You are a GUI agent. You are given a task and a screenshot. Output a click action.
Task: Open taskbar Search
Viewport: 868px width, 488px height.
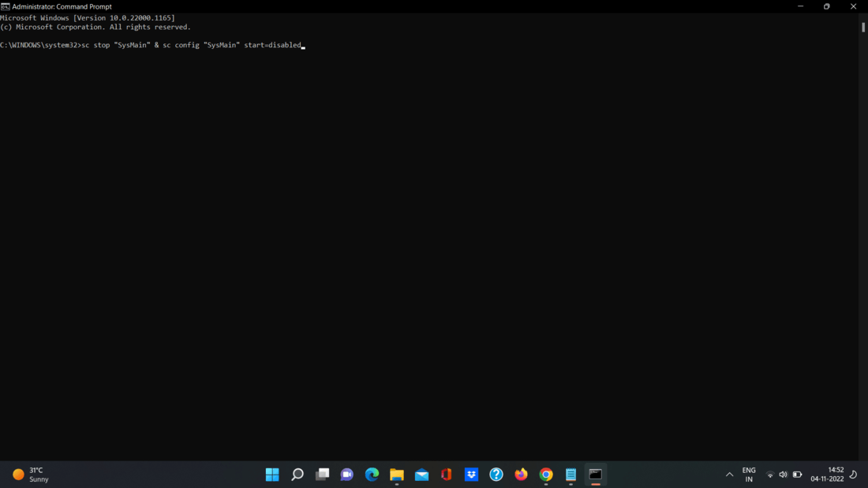coord(297,474)
